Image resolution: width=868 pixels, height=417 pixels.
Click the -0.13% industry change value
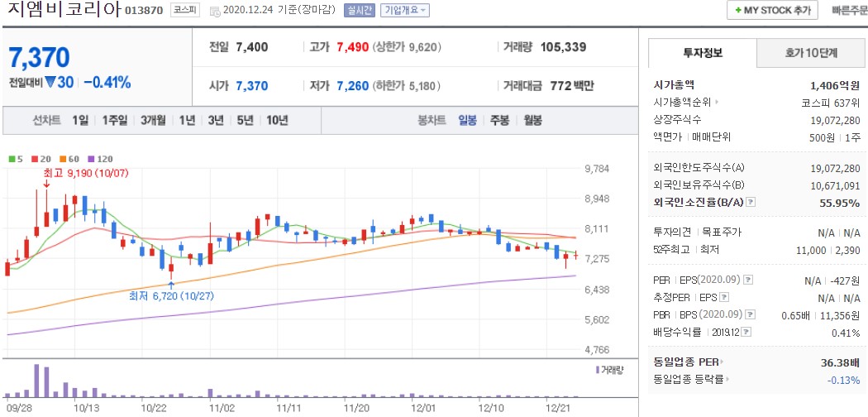pyautogui.click(x=844, y=380)
